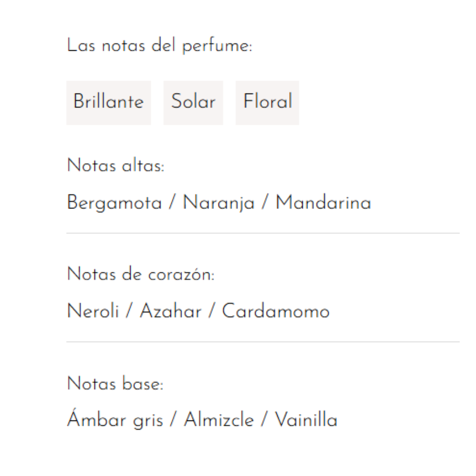Click the divider line below Bergamota row

coord(263,233)
